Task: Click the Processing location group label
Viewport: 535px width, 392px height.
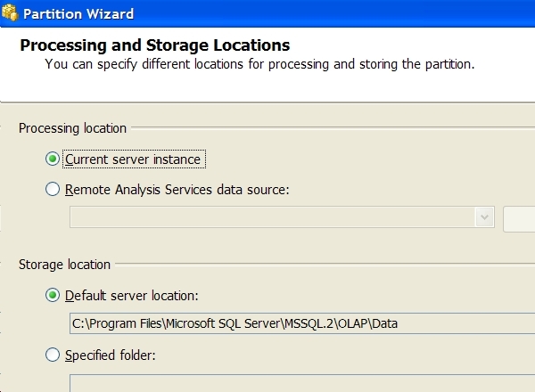Action: (72, 128)
